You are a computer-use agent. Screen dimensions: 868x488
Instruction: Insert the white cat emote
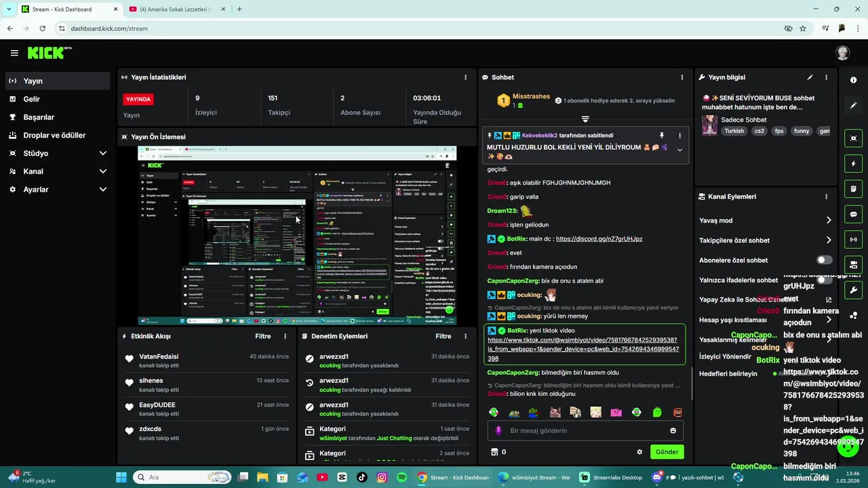[595, 412]
